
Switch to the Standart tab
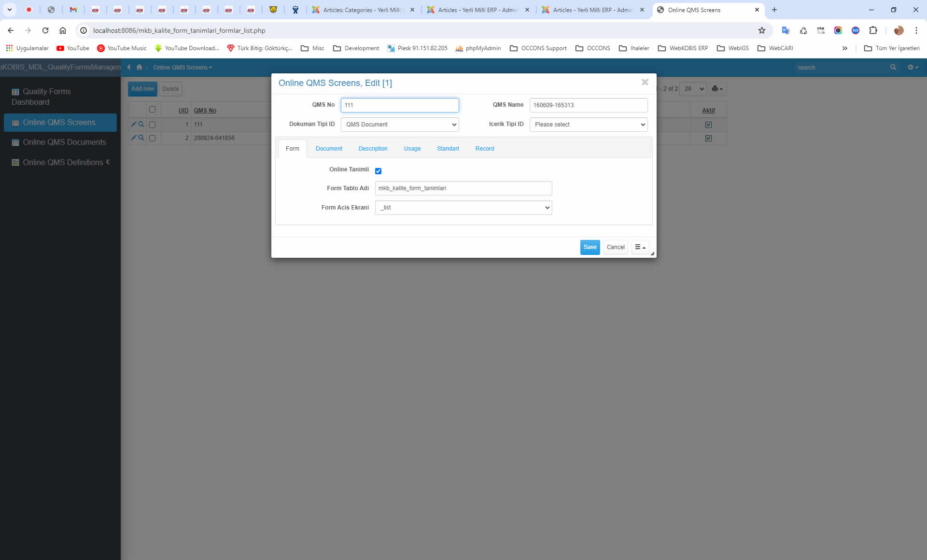click(x=448, y=149)
